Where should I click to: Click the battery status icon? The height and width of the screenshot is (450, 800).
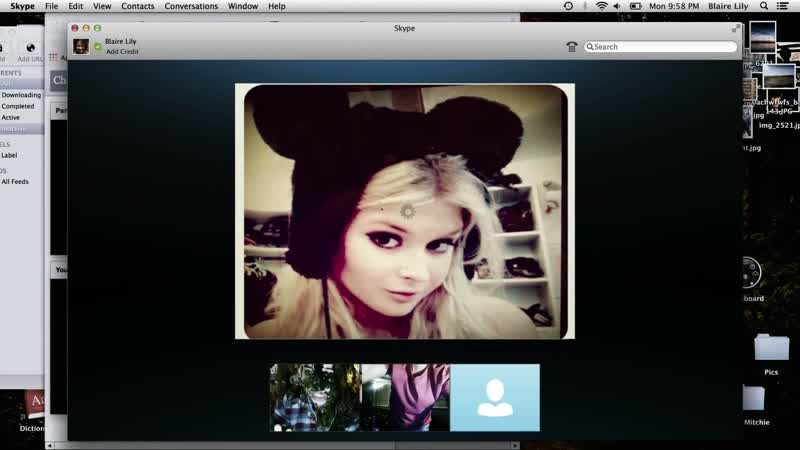(x=635, y=6)
